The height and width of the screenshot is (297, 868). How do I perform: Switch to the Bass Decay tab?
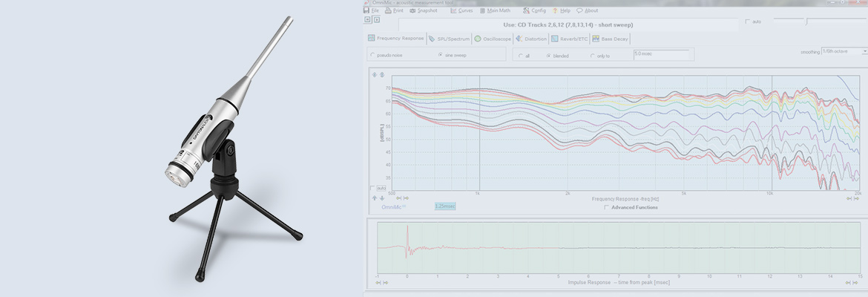[x=610, y=39]
